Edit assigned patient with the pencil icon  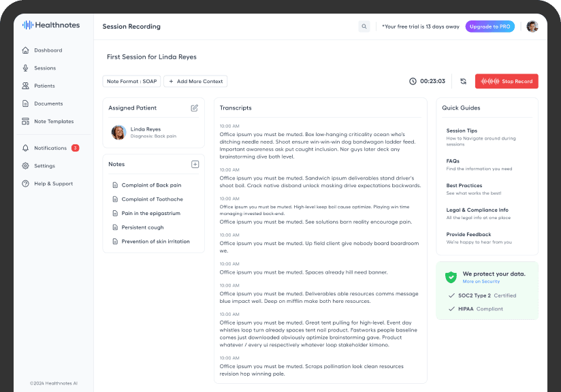pos(194,108)
